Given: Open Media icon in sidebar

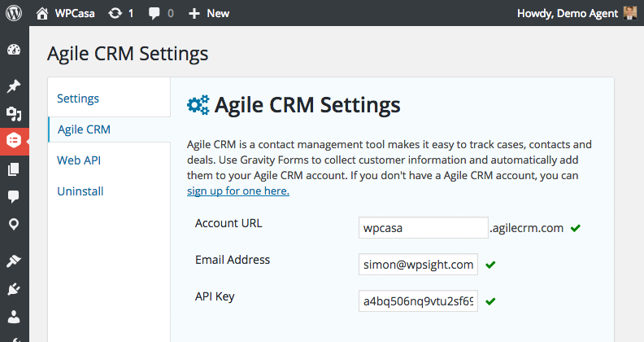Looking at the screenshot, I should pos(14,114).
